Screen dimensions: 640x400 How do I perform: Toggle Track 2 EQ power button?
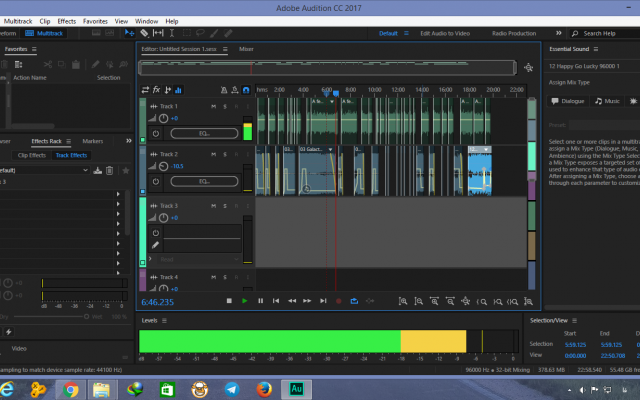(x=156, y=181)
